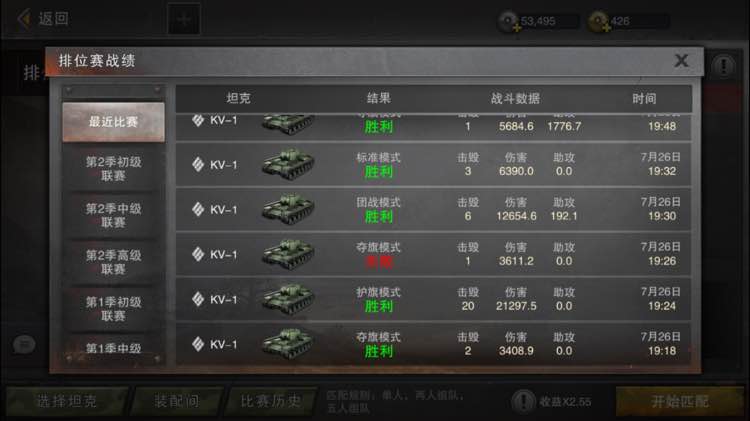The image size is (750, 421).
Task: Open the exclamation info icon at top right
Action: click(x=723, y=66)
